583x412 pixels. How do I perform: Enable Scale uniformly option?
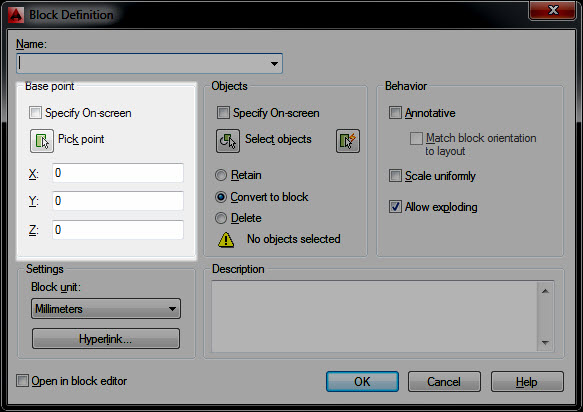coord(395,176)
